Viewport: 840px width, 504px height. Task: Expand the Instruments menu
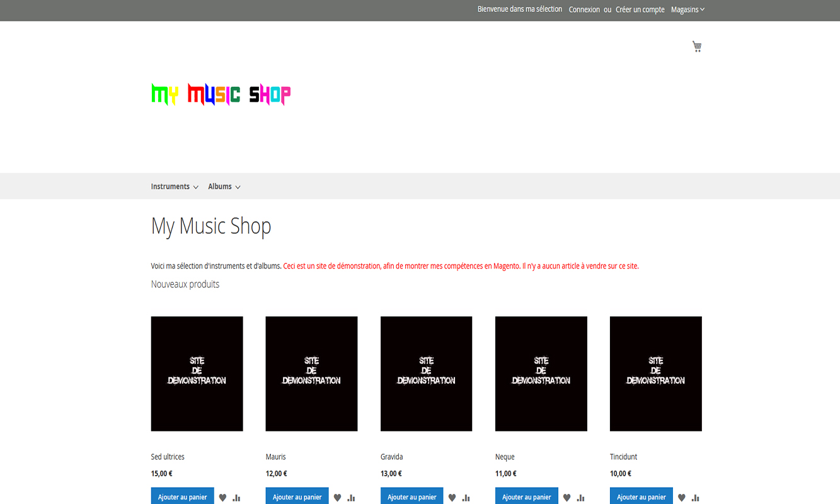pos(171,186)
